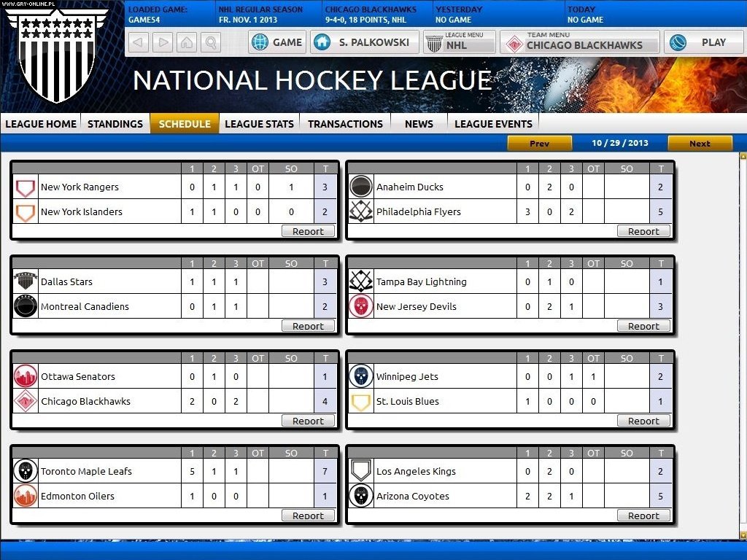Open the Report for the Rangers-Islanders game

pyautogui.click(x=308, y=230)
